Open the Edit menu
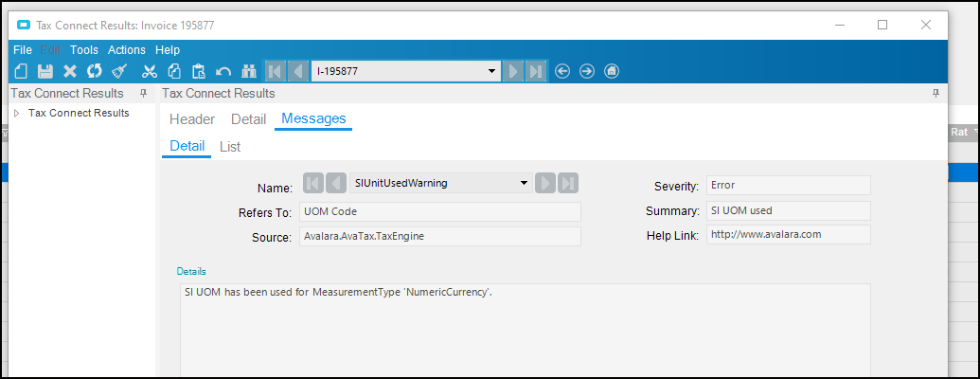980x379 pixels. coord(50,50)
